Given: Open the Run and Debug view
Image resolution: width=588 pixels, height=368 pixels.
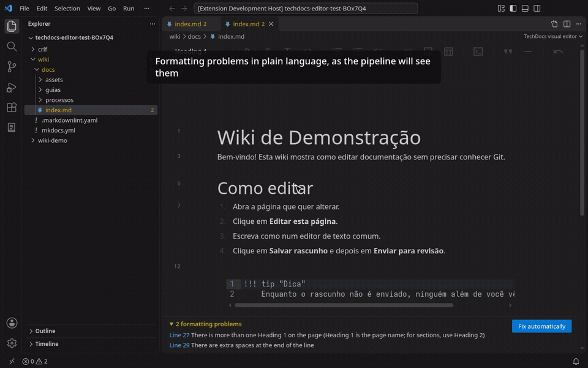Looking at the screenshot, I should tap(12, 87).
